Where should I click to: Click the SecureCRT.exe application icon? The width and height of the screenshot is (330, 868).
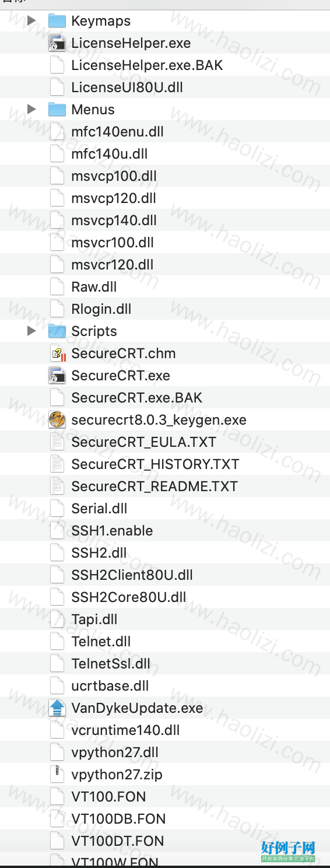tap(57, 376)
